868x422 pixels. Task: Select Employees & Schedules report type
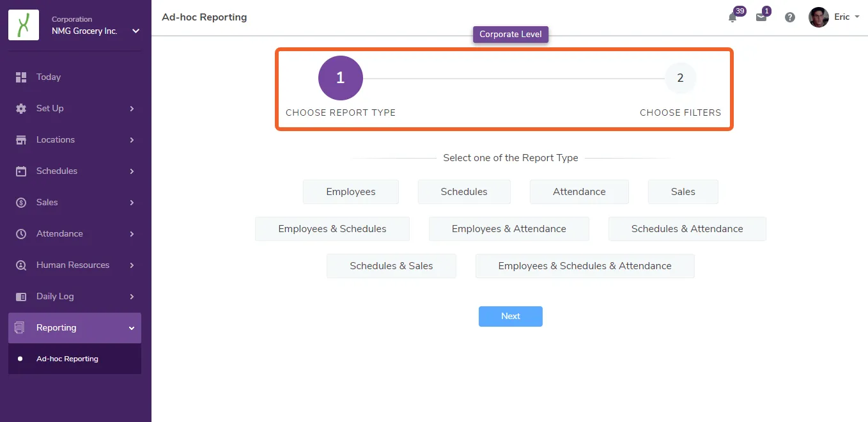coord(332,229)
